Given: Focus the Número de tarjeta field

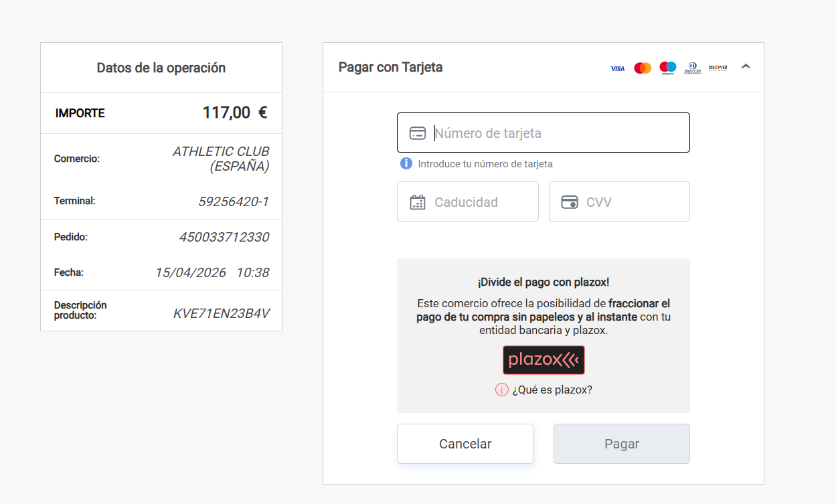Looking at the screenshot, I should tap(544, 133).
